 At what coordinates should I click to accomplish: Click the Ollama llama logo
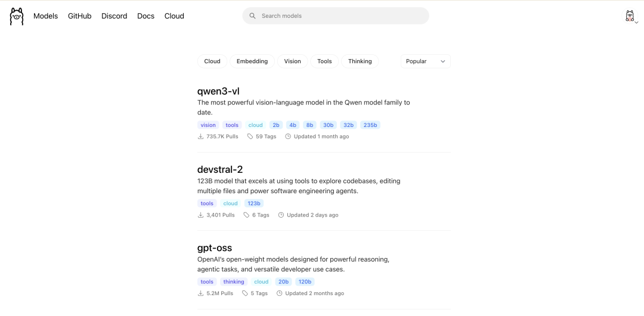pyautogui.click(x=17, y=16)
